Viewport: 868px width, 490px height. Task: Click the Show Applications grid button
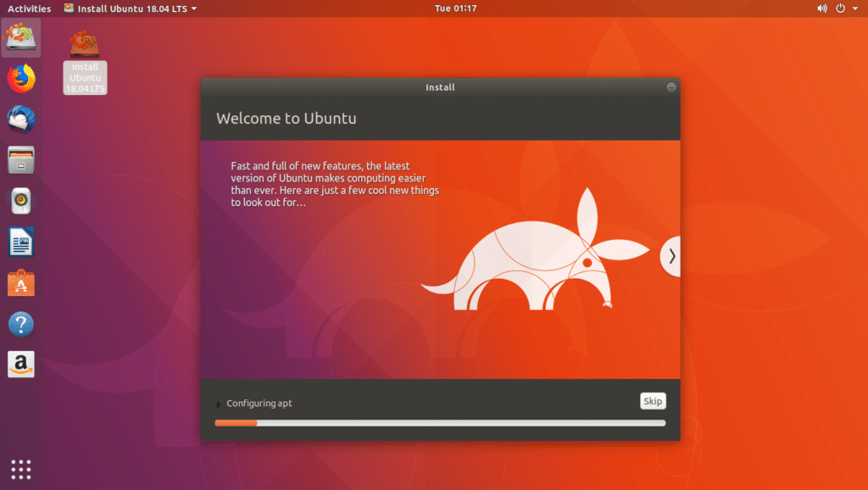click(x=20, y=469)
